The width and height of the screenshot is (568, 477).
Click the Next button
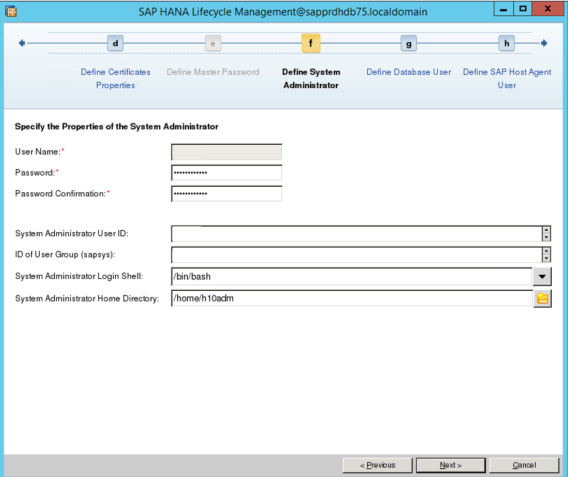pos(451,465)
